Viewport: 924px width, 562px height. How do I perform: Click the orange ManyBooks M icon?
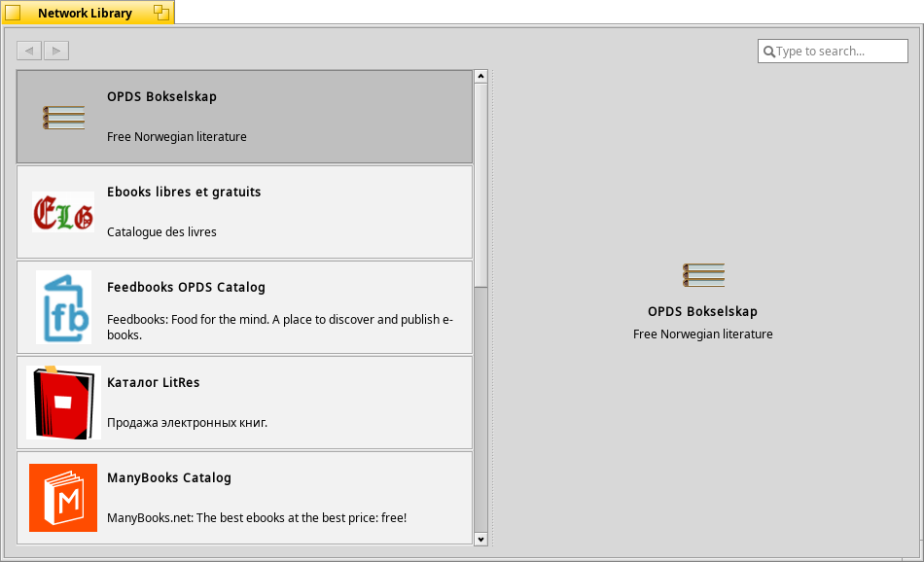click(x=63, y=498)
